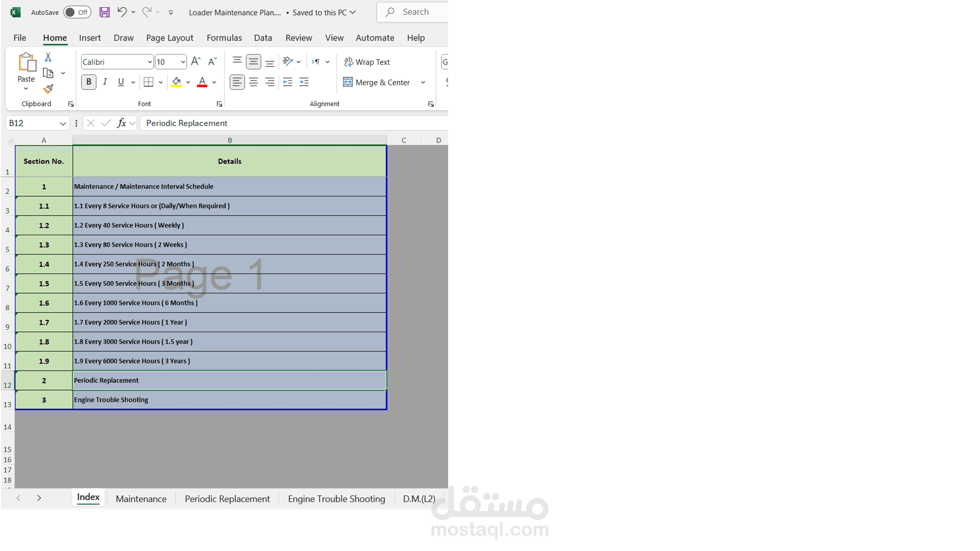Undo the last action
980x551 pixels.
coord(121,12)
